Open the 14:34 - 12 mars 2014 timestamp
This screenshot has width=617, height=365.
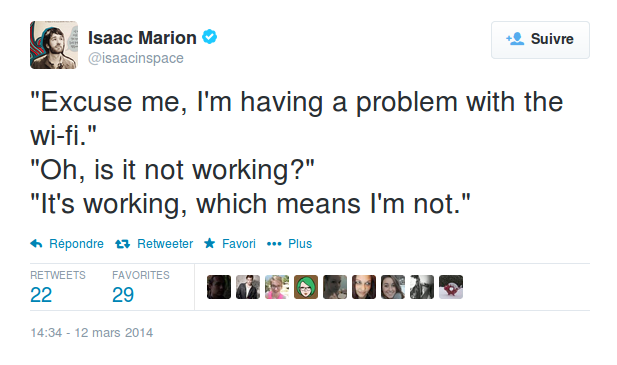92,333
